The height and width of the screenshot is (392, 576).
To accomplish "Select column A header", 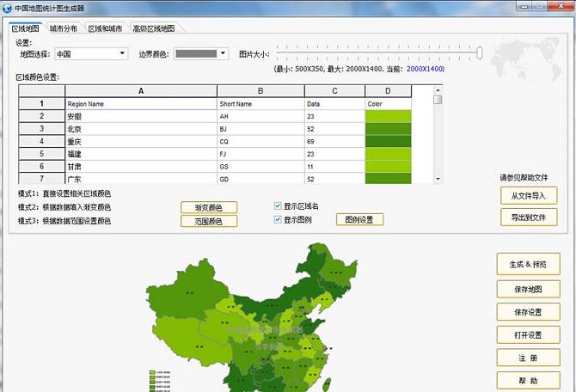I will pos(141,91).
